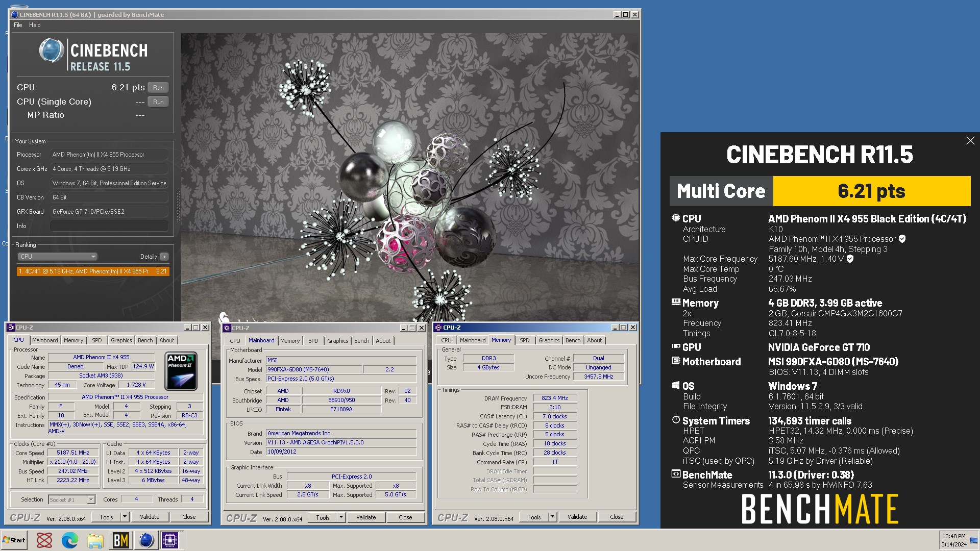
Task: Select CPU tab in Mainboard CPU-Z window
Action: [x=235, y=341]
